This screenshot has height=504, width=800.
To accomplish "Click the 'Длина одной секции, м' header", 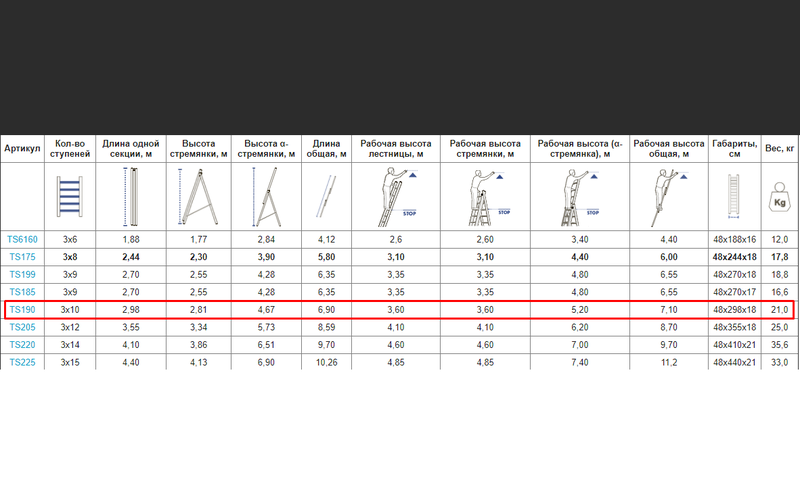I will [131, 148].
